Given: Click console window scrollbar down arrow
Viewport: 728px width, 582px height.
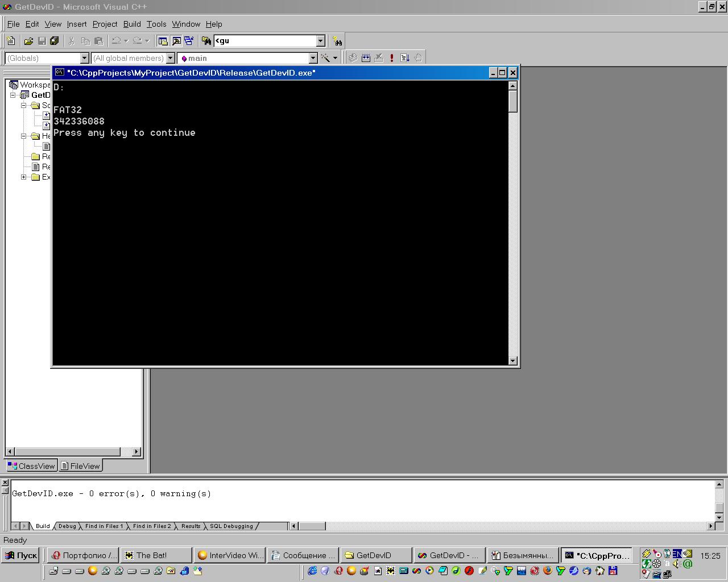Looking at the screenshot, I should coord(513,361).
